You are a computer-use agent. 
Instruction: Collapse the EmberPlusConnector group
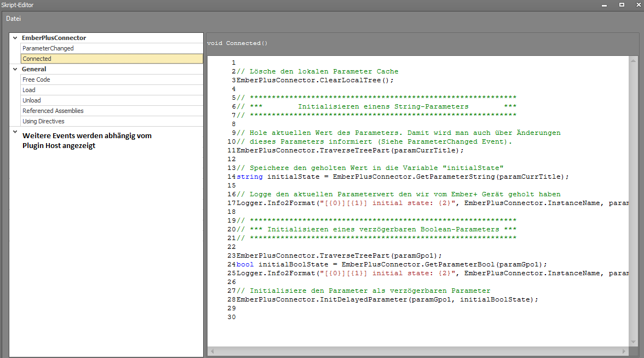[x=15, y=38]
